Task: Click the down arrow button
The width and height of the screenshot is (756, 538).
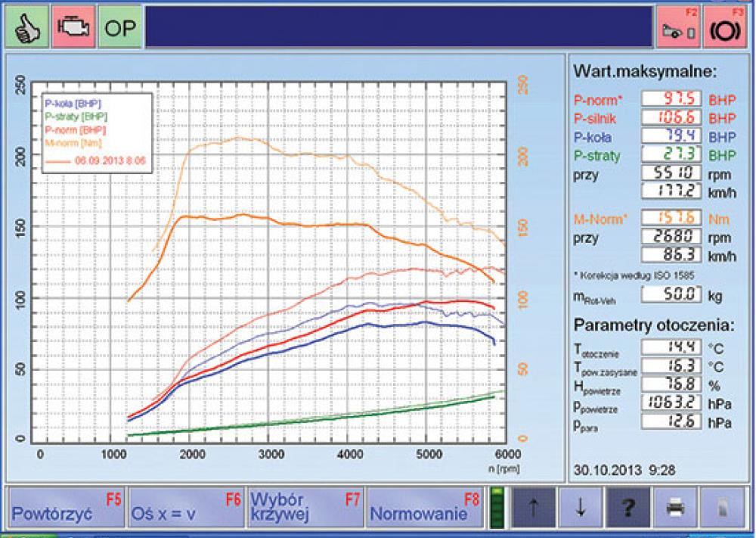Action: pyautogui.click(x=580, y=507)
